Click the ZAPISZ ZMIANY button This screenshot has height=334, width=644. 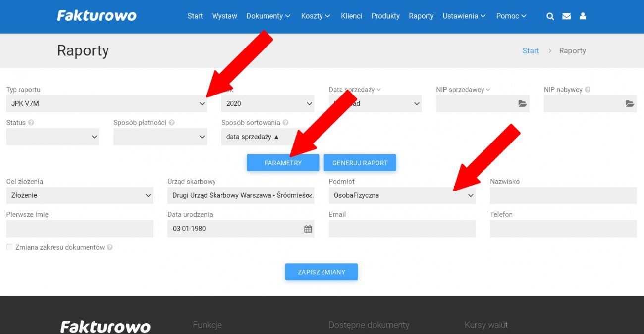tap(321, 272)
